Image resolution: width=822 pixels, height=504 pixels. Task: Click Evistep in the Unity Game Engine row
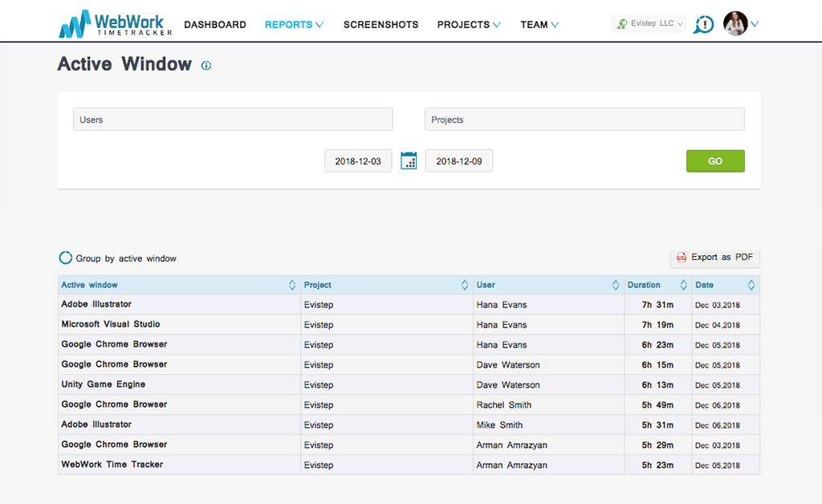(319, 385)
